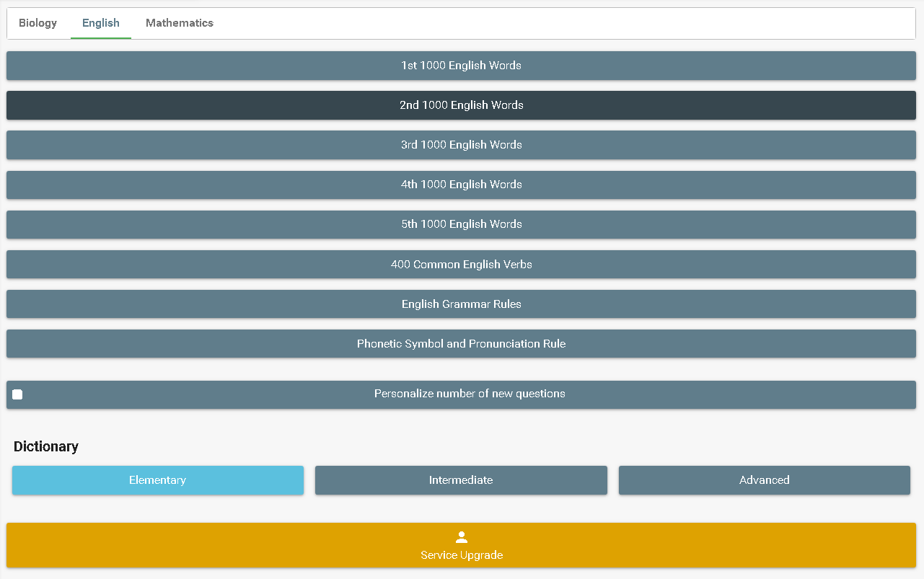Enable the Personalize number of questions checkbox
The width and height of the screenshot is (924, 579).
17,394
